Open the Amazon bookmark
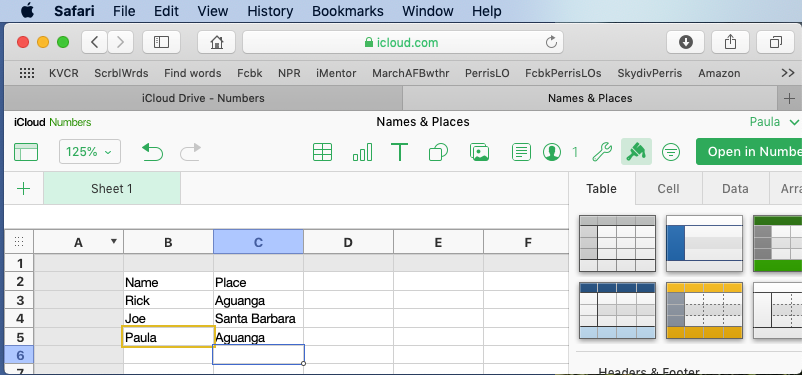 (x=719, y=73)
